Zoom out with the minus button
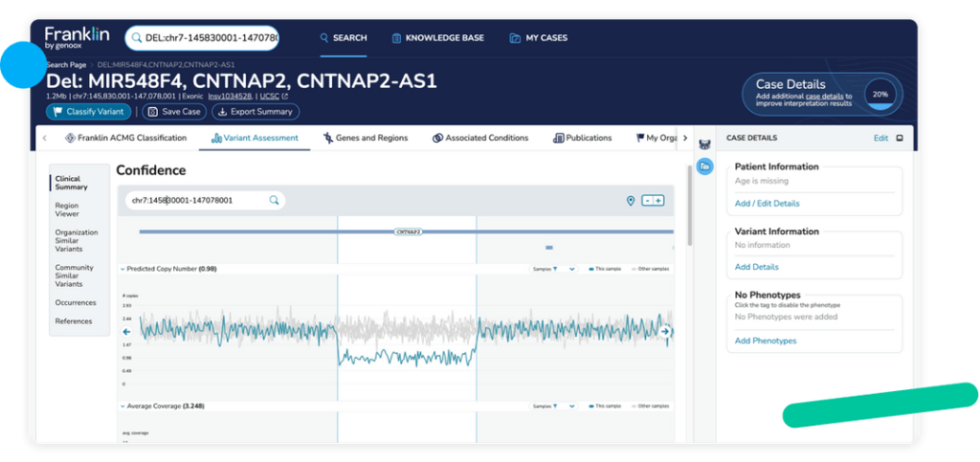980x462 pixels. [648, 201]
